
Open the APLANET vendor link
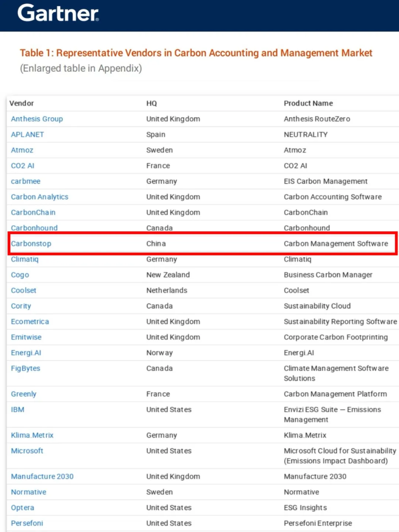(x=27, y=135)
